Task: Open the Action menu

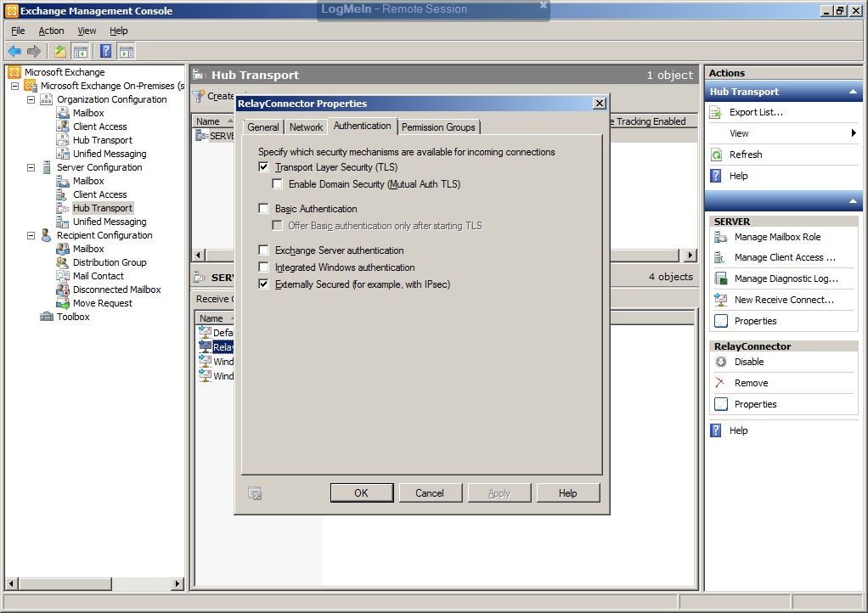Action: coord(52,31)
